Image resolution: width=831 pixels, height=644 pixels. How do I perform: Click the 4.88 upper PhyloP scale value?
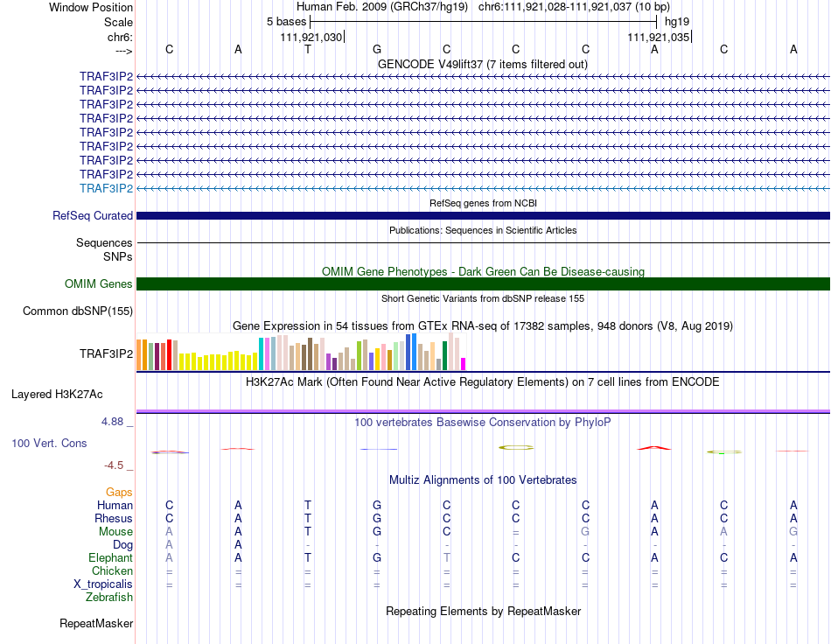point(112,422)
